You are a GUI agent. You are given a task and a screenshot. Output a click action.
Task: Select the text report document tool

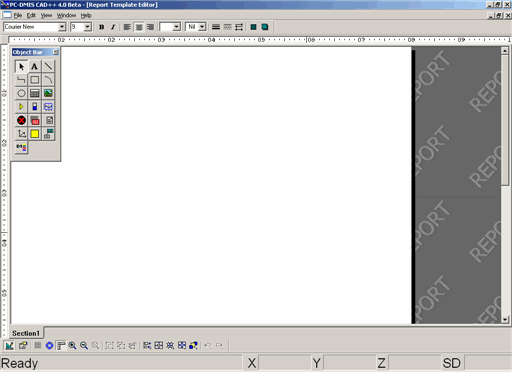[48, 120]
